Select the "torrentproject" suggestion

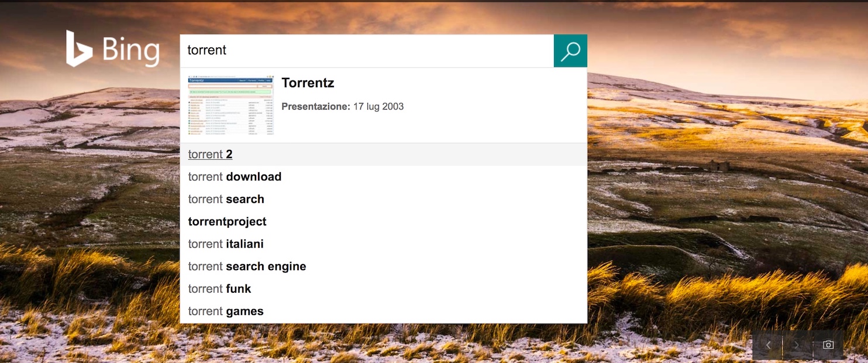click(x=227, y=221)
